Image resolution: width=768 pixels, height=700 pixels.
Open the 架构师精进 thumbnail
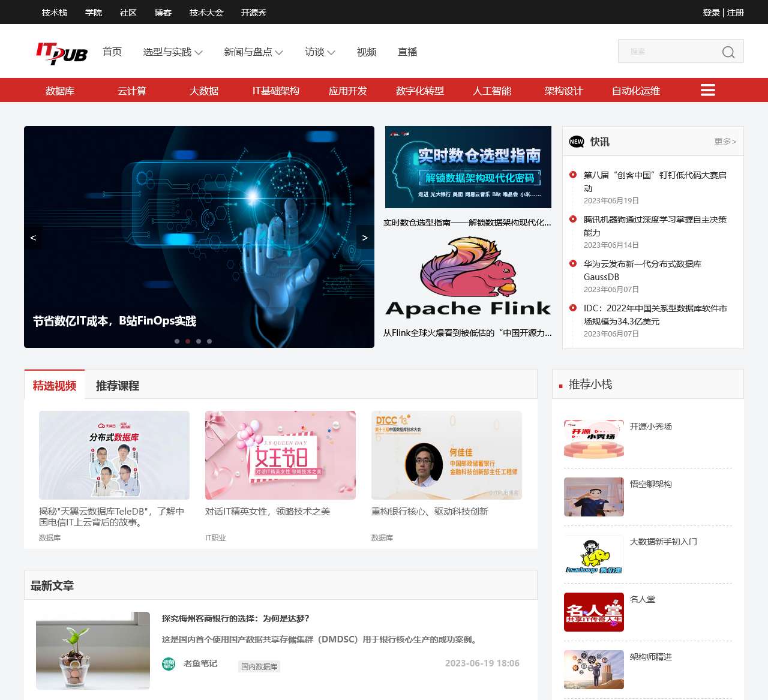pos(594,669)
